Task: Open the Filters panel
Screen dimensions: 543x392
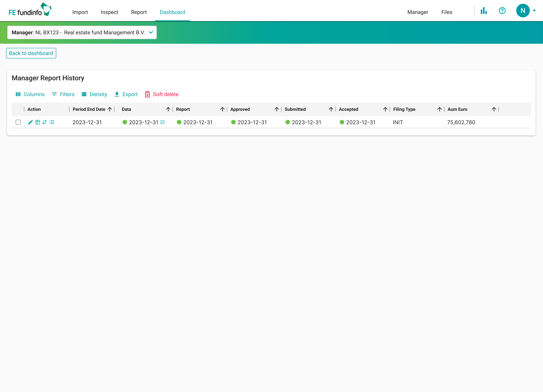Action: pyautogui.click(x=63, y=94)
